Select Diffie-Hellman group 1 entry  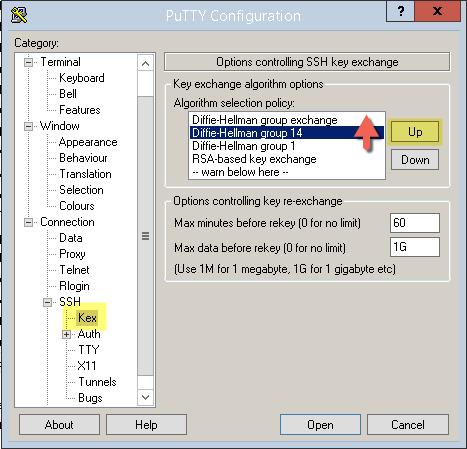pyautogui.click(x=287, y=146)
